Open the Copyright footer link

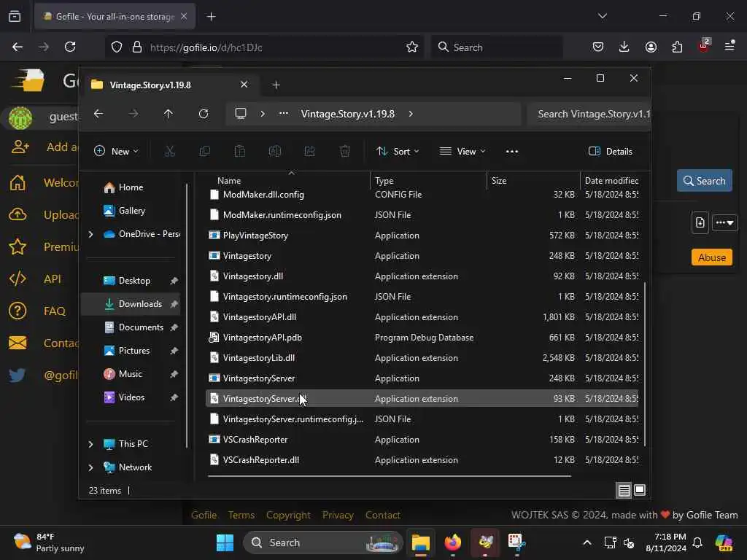tap(288, 515)
